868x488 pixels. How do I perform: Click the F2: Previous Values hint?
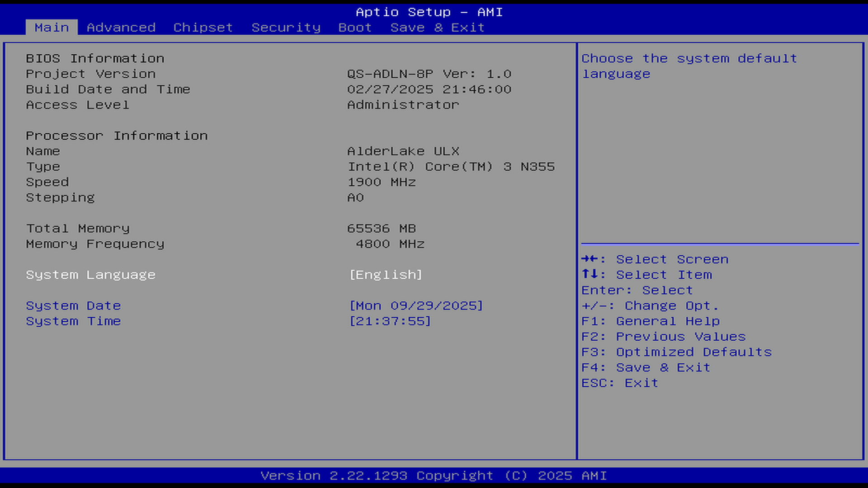click(663, 337)
